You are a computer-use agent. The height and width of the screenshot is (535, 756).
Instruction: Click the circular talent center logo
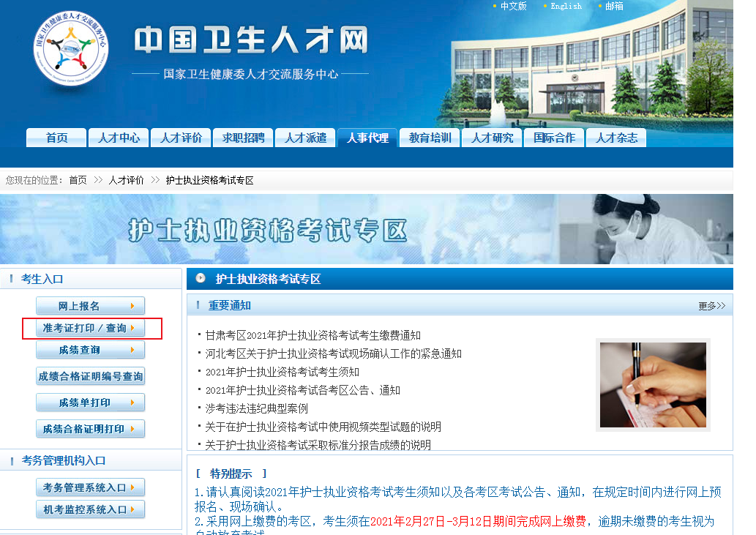click(71, 48)
